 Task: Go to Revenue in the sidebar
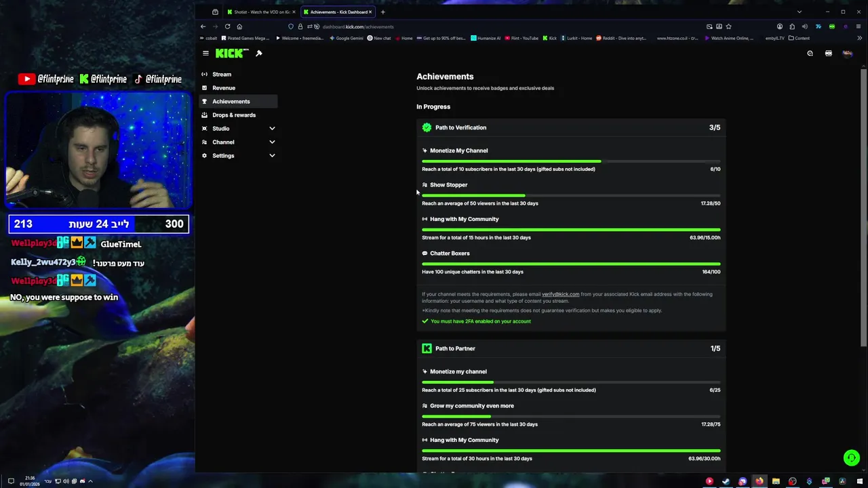pyautogui.click(x=238, y=88)
